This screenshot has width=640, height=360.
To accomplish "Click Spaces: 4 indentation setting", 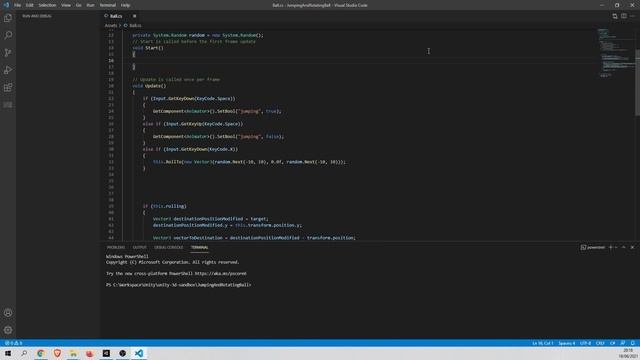I will pyautogui.click(x=567, y=343).
